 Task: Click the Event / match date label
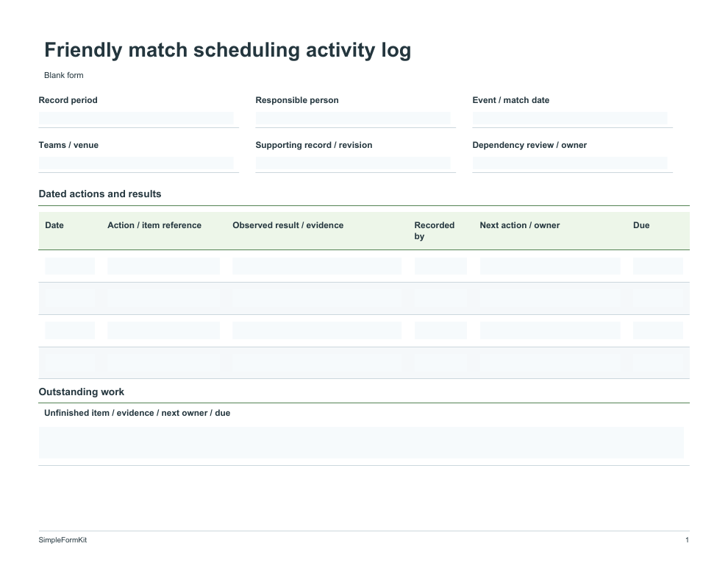pos(511,100)
